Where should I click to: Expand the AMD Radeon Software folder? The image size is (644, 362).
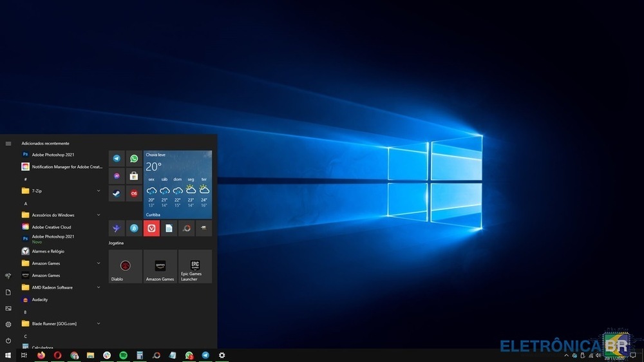coord(99,287)
